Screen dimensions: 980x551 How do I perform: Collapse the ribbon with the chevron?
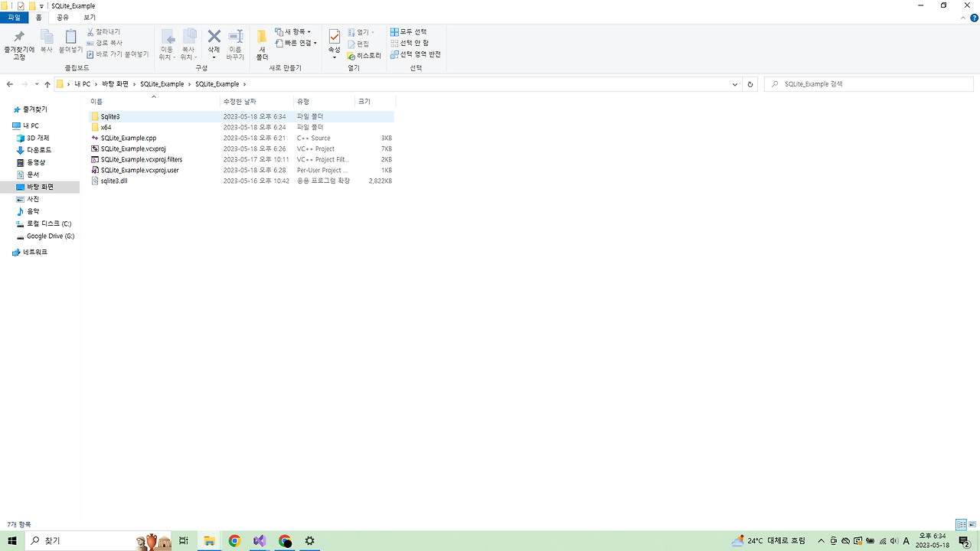(962, 17)
